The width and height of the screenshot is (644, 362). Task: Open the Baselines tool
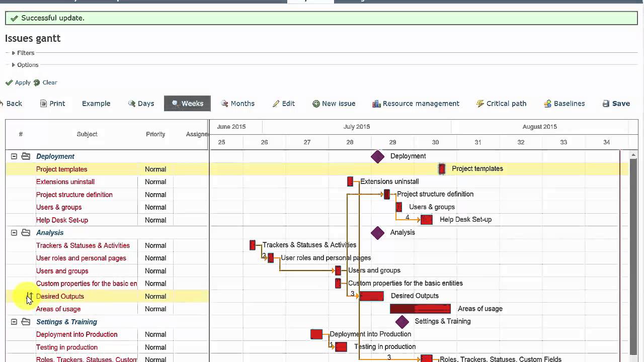564,104
